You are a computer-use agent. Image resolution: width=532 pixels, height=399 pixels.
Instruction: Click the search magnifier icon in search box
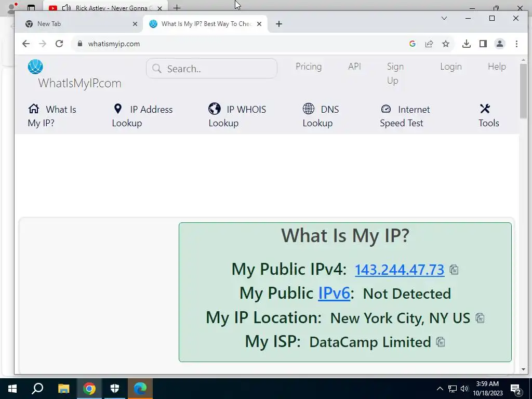[x=157, y=69]
